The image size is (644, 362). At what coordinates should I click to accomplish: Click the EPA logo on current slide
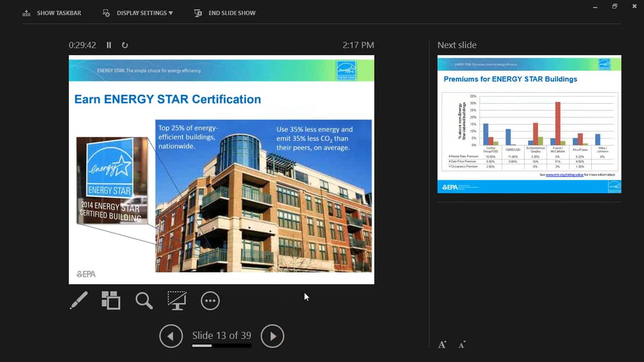click(x=86, y=274)
